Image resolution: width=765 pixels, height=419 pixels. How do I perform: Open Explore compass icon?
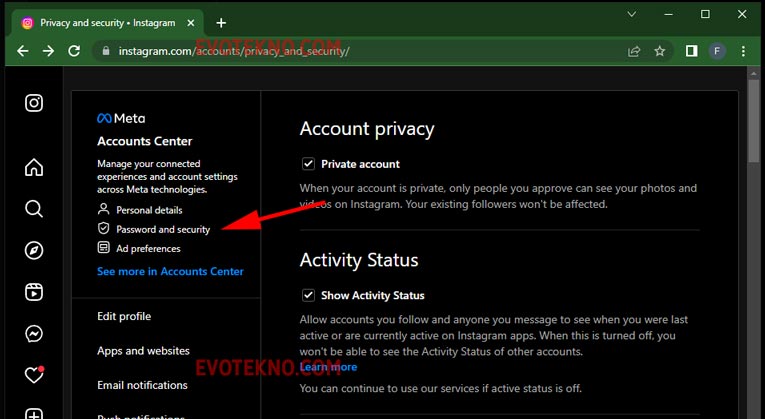[34, 250]
